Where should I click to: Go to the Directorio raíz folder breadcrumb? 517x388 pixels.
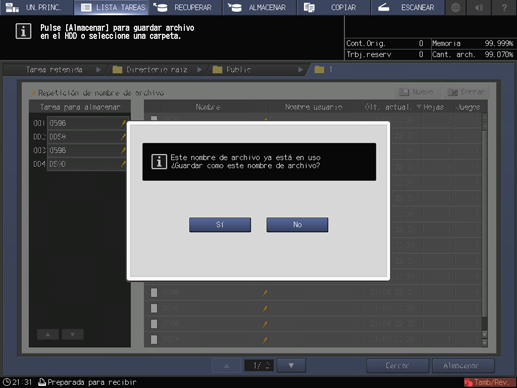(150, 70)
